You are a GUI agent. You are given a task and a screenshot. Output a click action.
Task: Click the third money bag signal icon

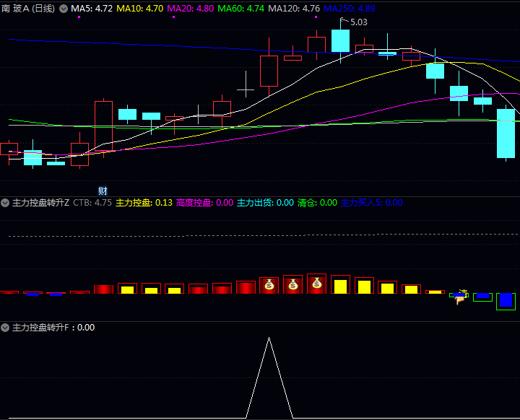317,283
